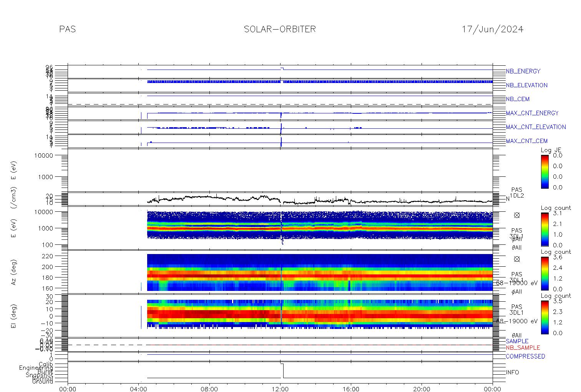Click the 16:00 time axis tick label
Screen dimensions: 581x392
351,389
